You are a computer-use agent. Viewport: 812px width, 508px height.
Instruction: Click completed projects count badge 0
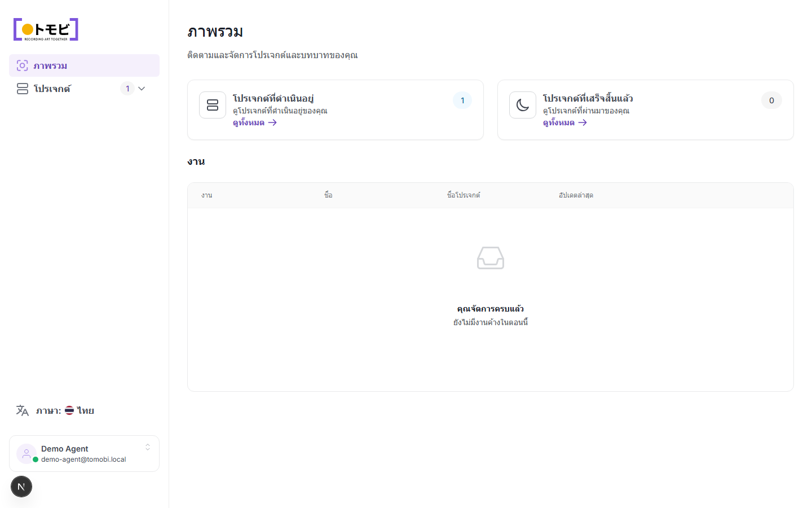tap(771, 100)
